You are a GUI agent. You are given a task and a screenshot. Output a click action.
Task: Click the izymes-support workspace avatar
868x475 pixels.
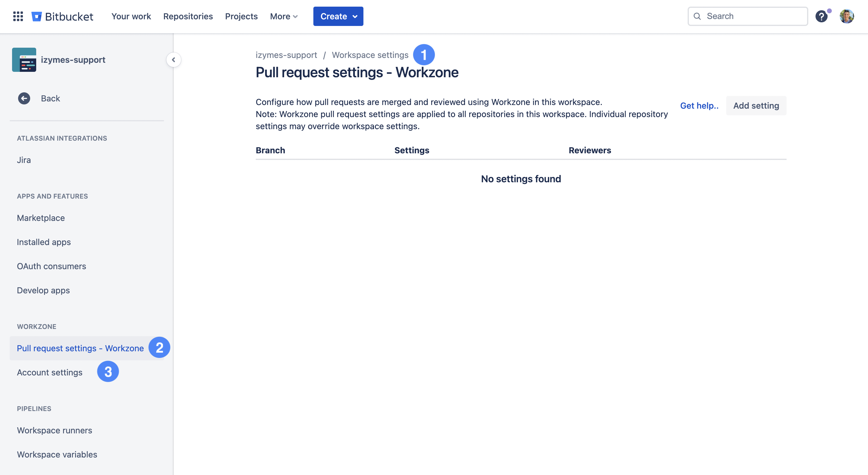(x=24, y=60)
